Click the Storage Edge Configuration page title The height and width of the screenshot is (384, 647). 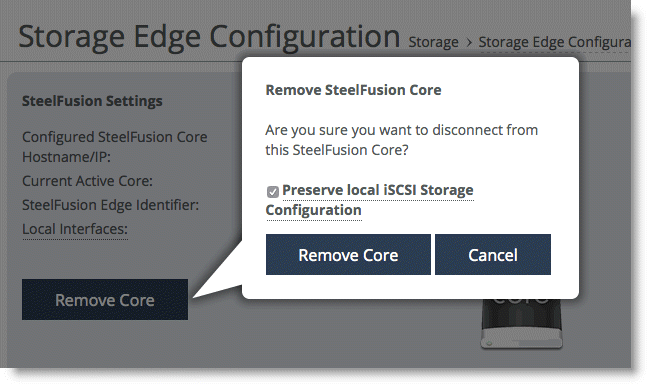(209, 38)
